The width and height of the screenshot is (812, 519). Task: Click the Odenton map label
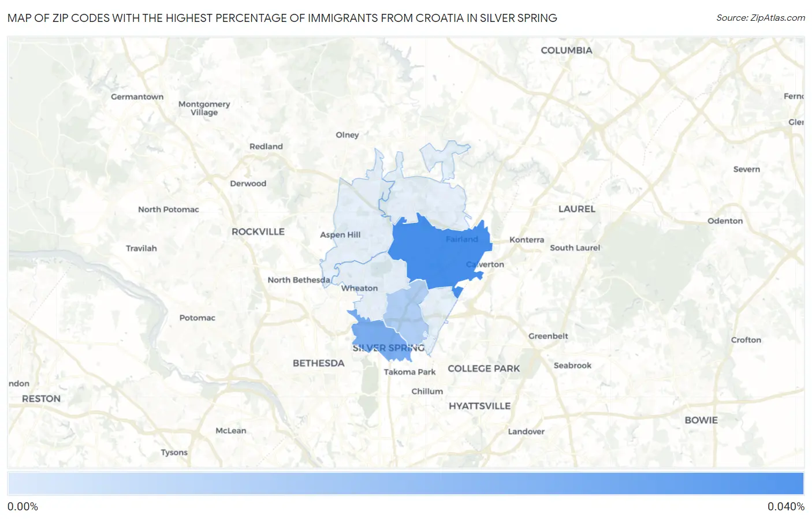tap(725, 221)
